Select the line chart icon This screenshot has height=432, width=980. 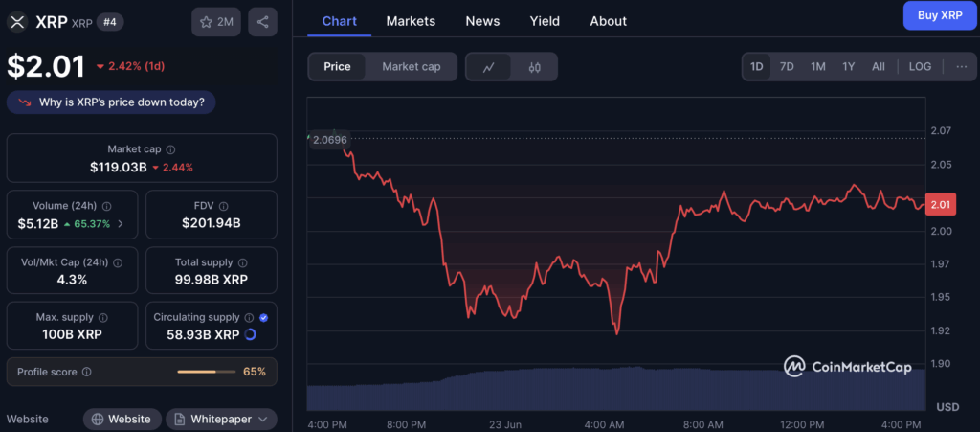489,67
